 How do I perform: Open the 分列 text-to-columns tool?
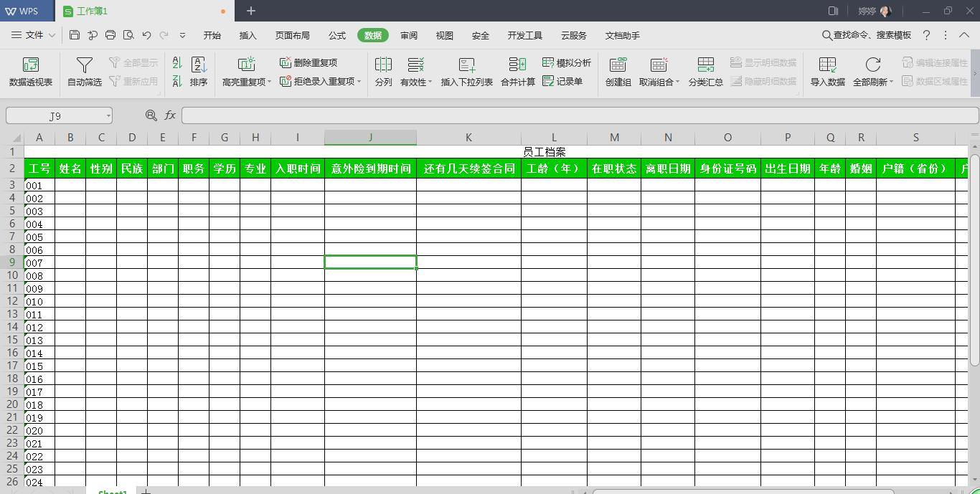click(x=383, y=70)
